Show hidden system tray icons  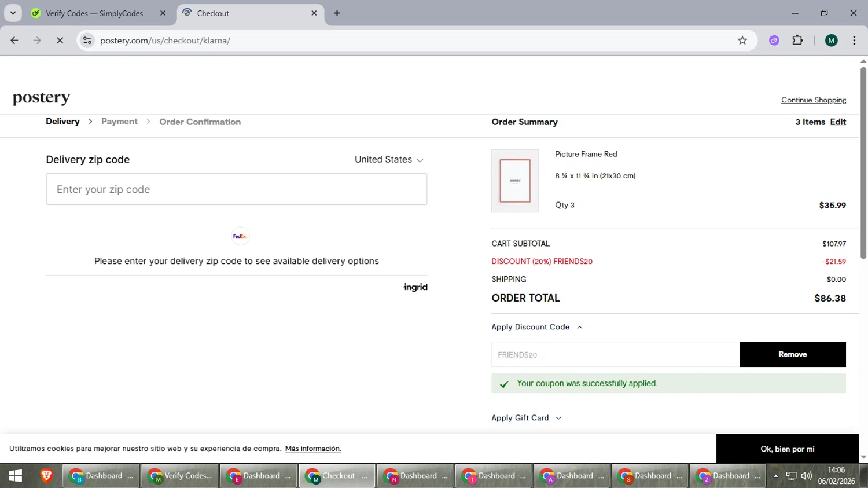[775, 476]
